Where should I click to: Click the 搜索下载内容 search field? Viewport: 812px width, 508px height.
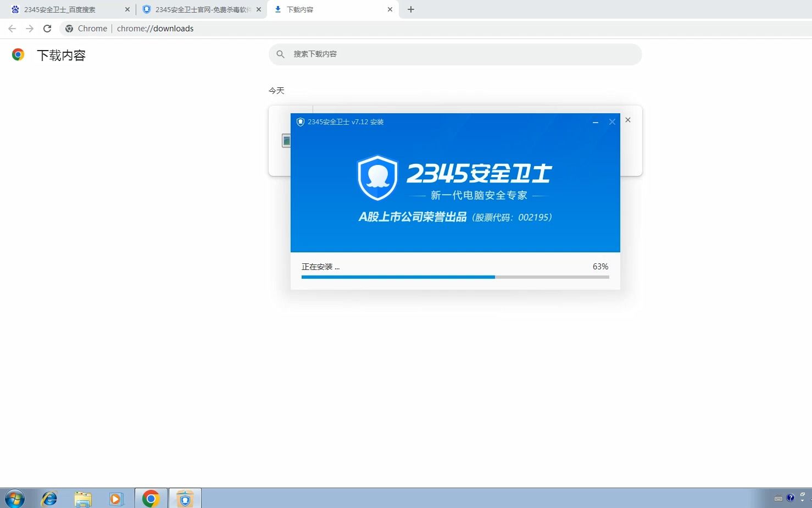tap(455, 54)
